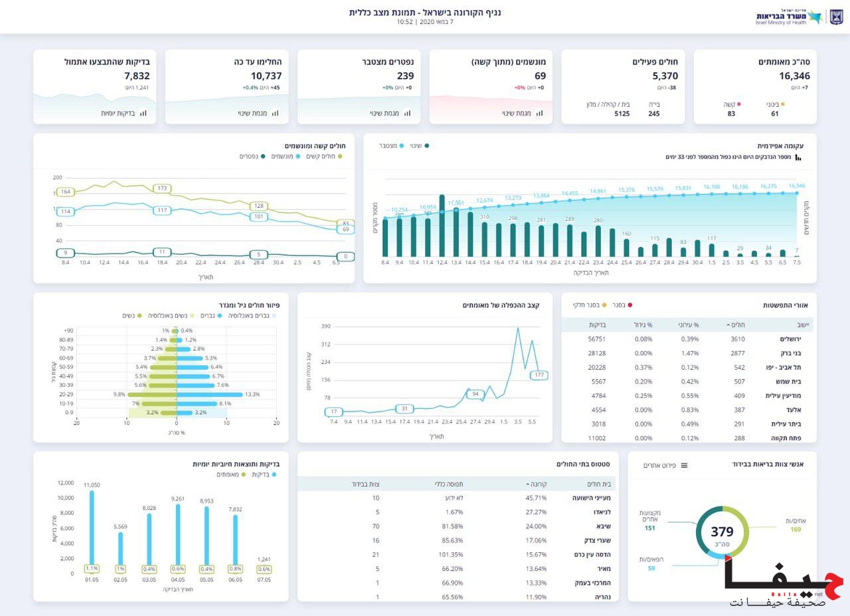Click chart icon in החלימו עד כה card
The height and width of the screenshot is (616, 850).
275,114
